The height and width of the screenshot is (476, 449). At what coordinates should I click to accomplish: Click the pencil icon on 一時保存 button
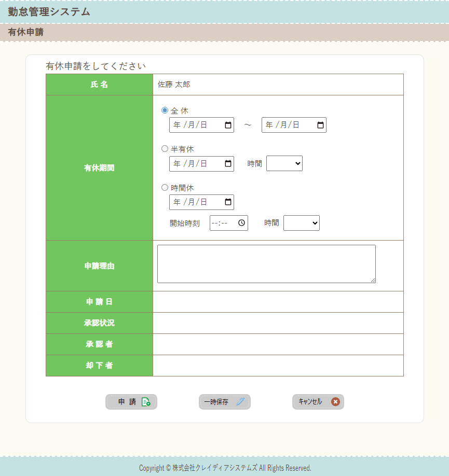(x=240, y=402)
